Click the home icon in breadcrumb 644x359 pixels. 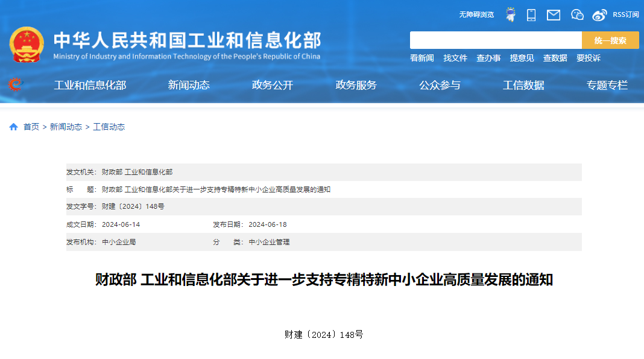click(13, 127)
